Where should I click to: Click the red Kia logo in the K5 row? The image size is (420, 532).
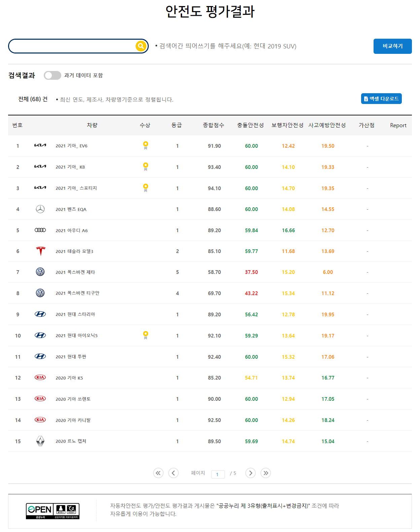click(40, 378)
